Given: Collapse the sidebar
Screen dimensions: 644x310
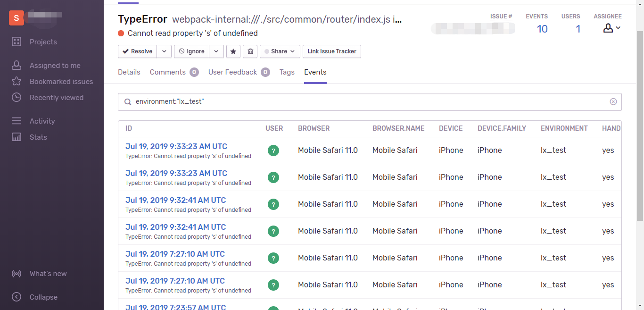Looking at the screenshot, I should click(x=43, y=297).
